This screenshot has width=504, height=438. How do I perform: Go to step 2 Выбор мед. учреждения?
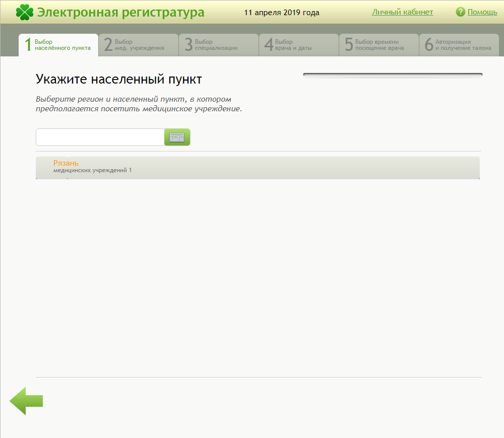[139, 45]
